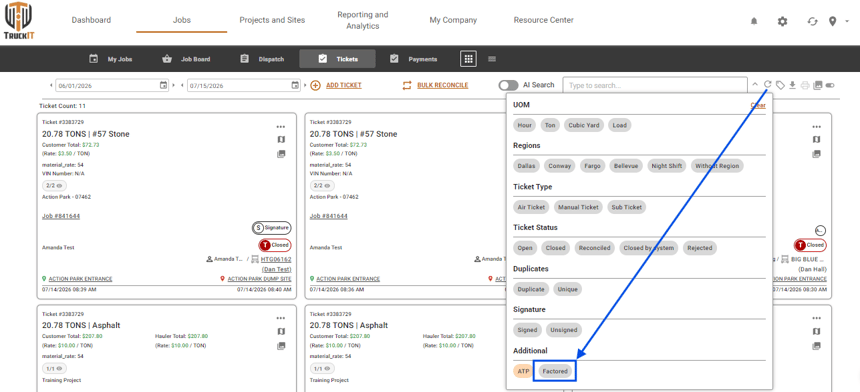Screen dimensions: 860x392
Task: Select the Manual Ticket type filter
Action: click(578, 207)
